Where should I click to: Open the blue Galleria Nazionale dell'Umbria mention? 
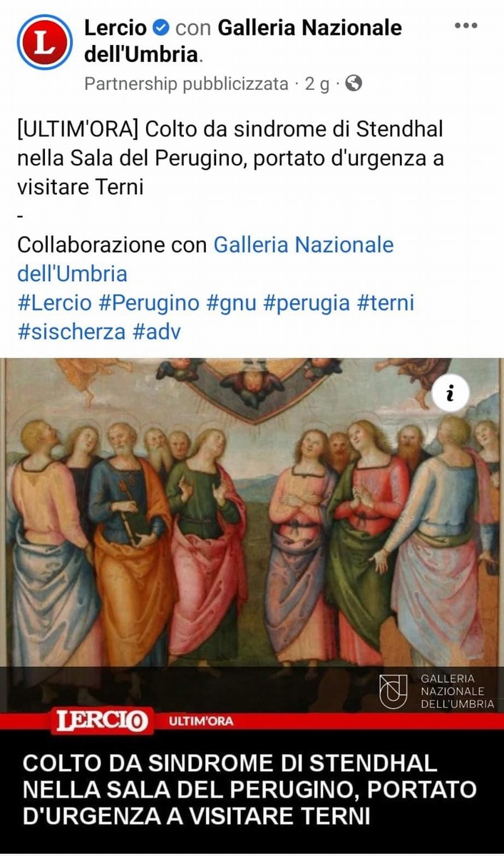(x=205, y=259)
